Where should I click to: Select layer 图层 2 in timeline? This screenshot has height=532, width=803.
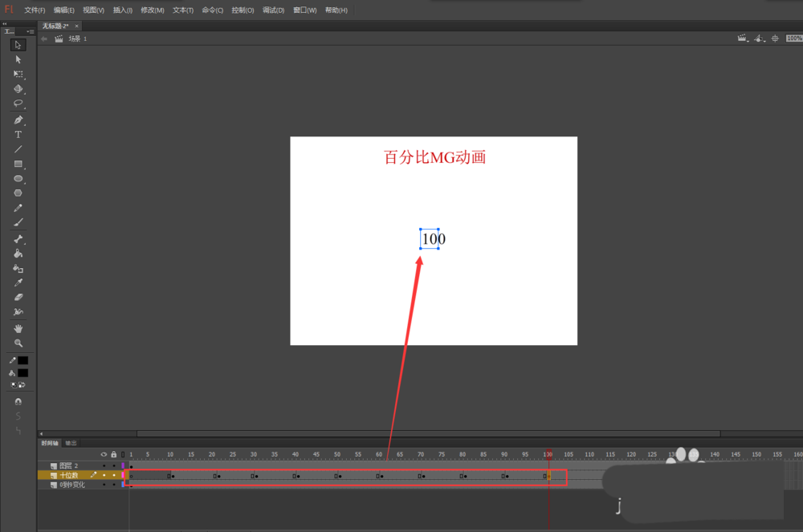[x=69, y=465]
